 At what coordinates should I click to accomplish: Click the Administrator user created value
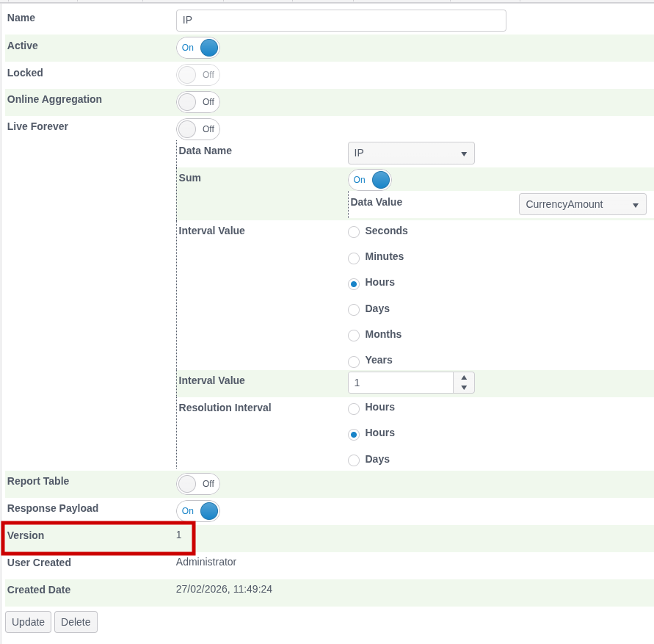[x=206, y=562]
